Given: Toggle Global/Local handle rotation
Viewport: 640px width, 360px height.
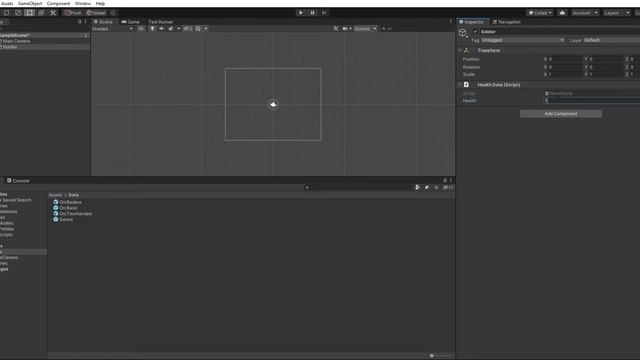Looking at the screenshot, I should (96, 13).
